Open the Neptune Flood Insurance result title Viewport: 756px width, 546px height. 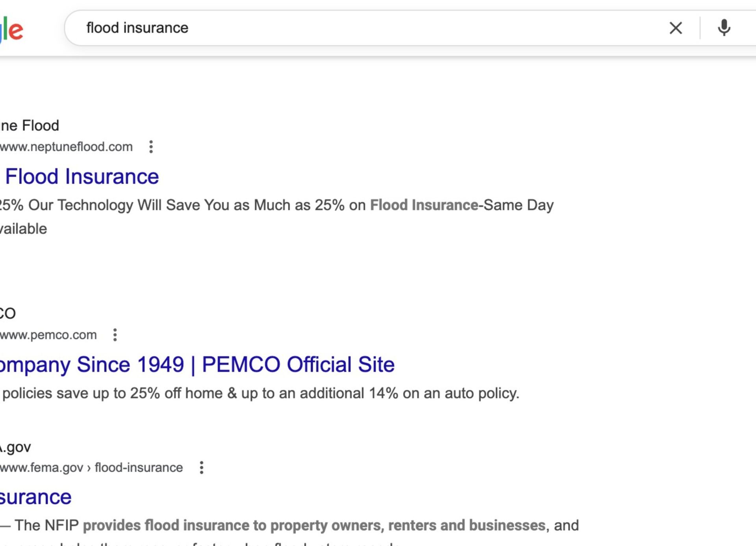point(82,176)
